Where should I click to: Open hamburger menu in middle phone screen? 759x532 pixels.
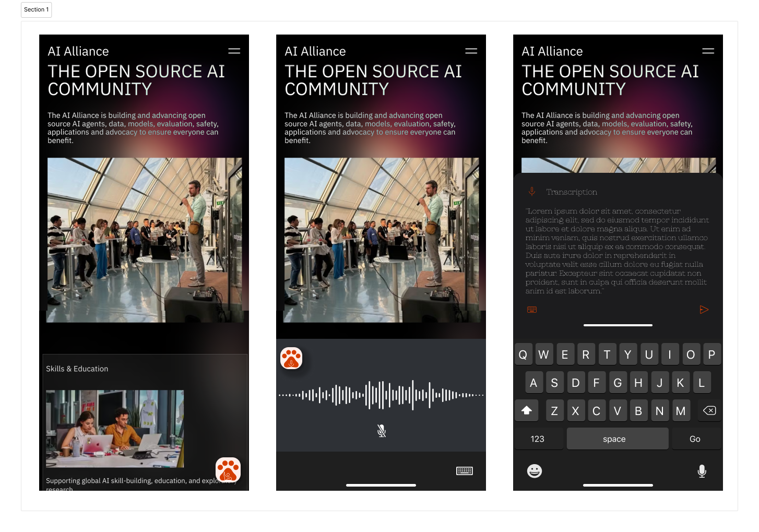[x=471, y=51]
